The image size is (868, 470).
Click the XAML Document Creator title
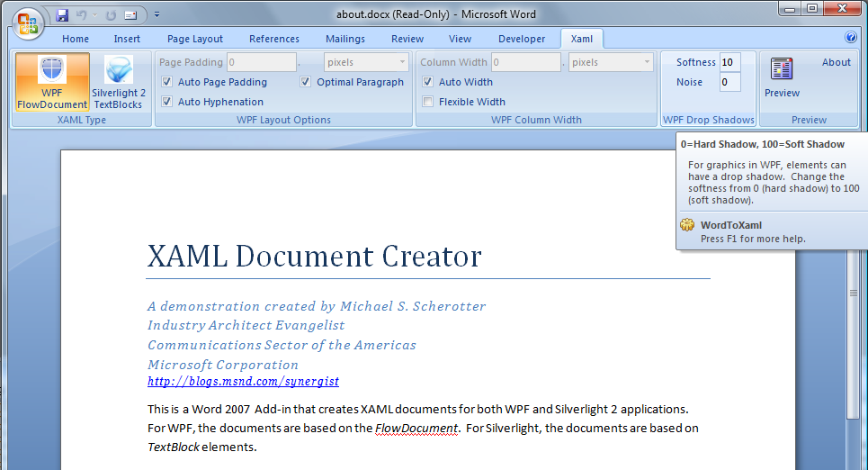pyautogui.click(x=315, y=257)
